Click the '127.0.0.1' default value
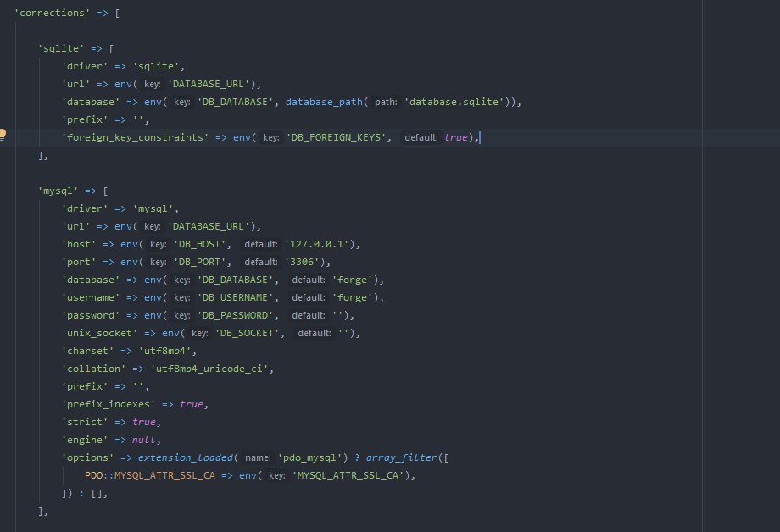Viewport: 780px width, 532px height. tap(316, 244)
